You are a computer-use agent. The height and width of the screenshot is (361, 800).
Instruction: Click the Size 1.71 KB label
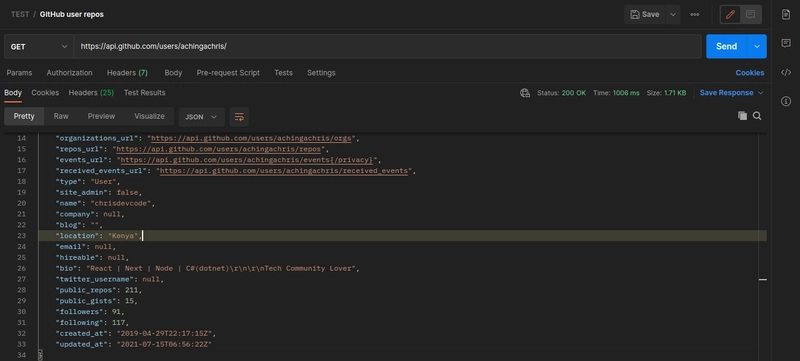(666, 93)
